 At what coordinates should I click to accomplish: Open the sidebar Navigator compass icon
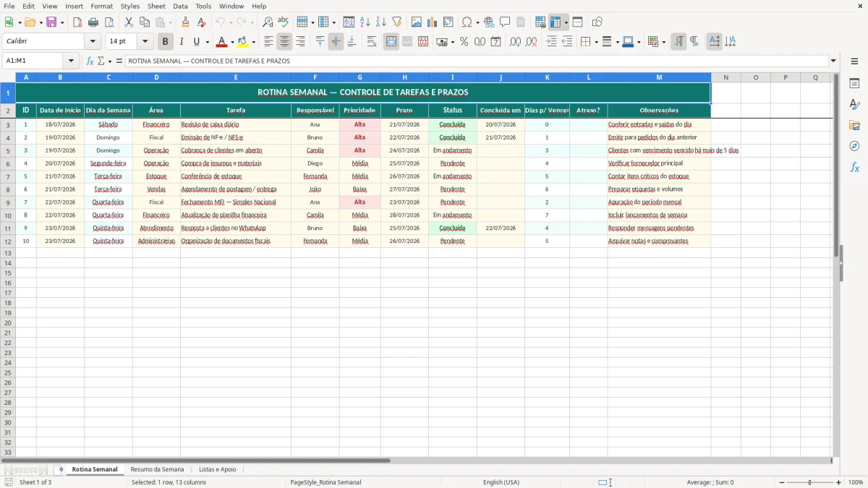854,146
